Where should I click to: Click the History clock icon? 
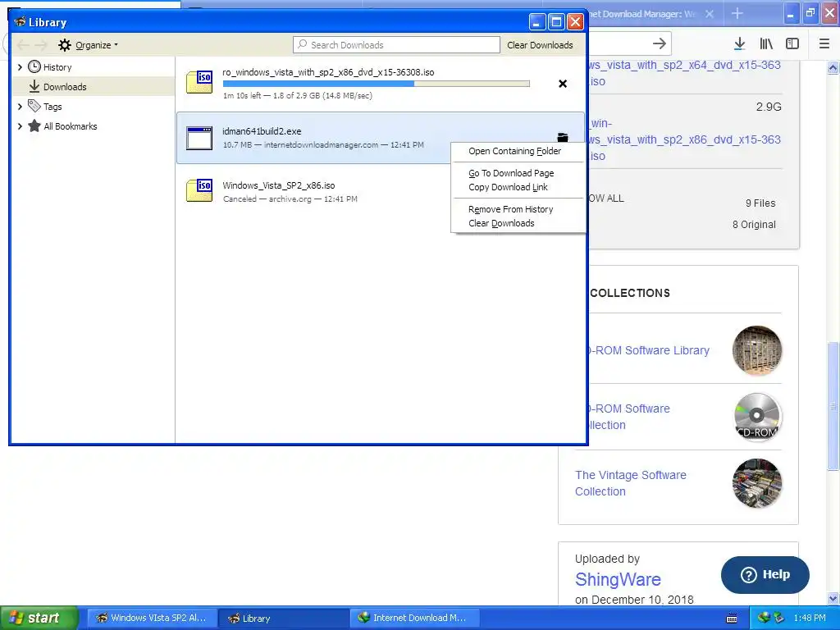click(34, 67)
